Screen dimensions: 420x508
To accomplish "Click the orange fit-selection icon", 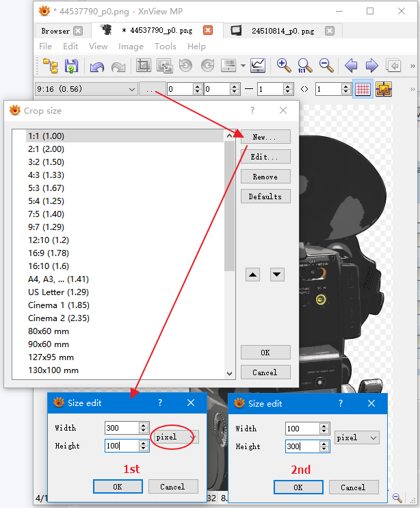I will 384,89.
